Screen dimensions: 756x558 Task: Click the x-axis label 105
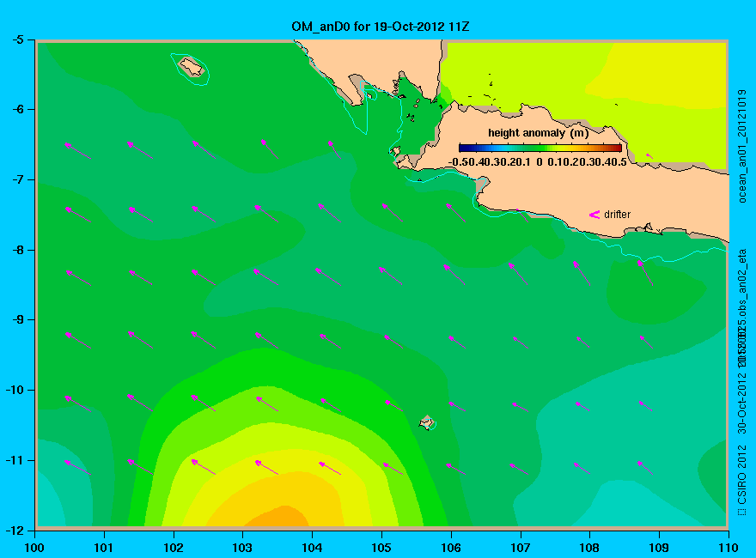381,548
